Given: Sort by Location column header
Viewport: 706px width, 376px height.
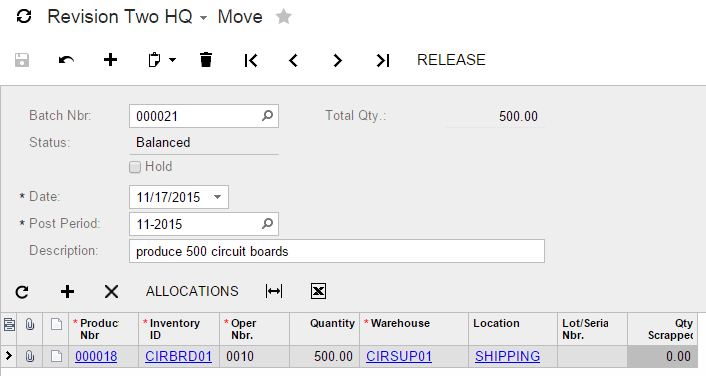Looking at the screenshot, I should [x=513, y=329].
